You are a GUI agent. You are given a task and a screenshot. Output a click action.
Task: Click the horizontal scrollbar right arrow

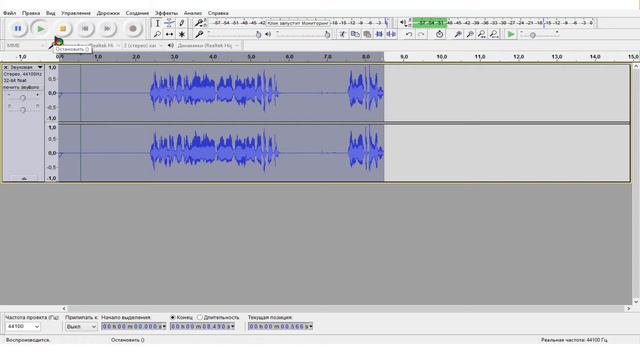[x=628, y=309]
